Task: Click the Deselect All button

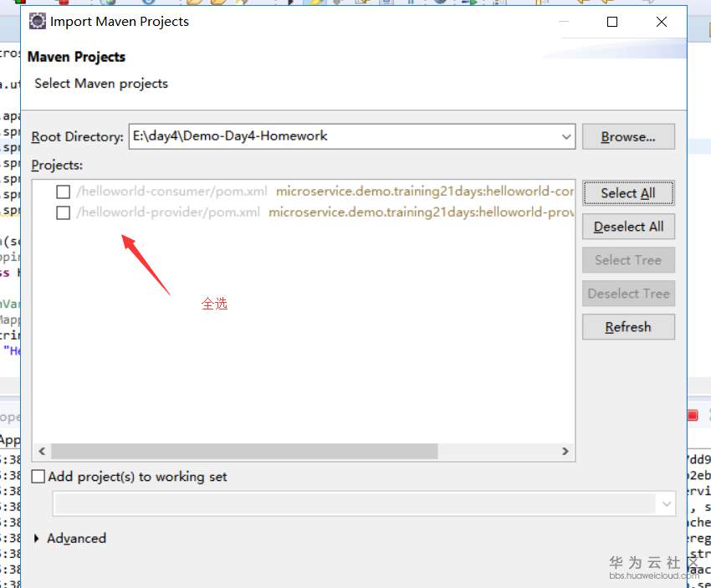Action: click(x=628, y=227)
